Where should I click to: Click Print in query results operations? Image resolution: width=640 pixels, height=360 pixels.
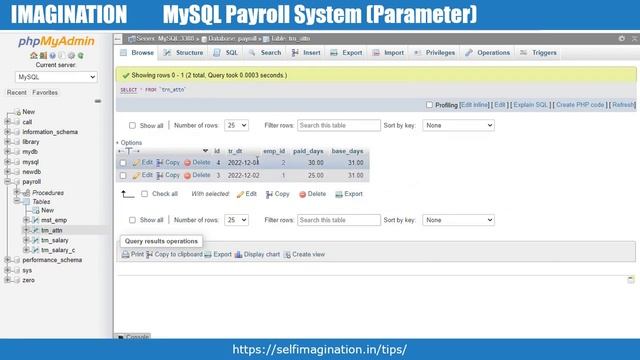pos(133,254)
